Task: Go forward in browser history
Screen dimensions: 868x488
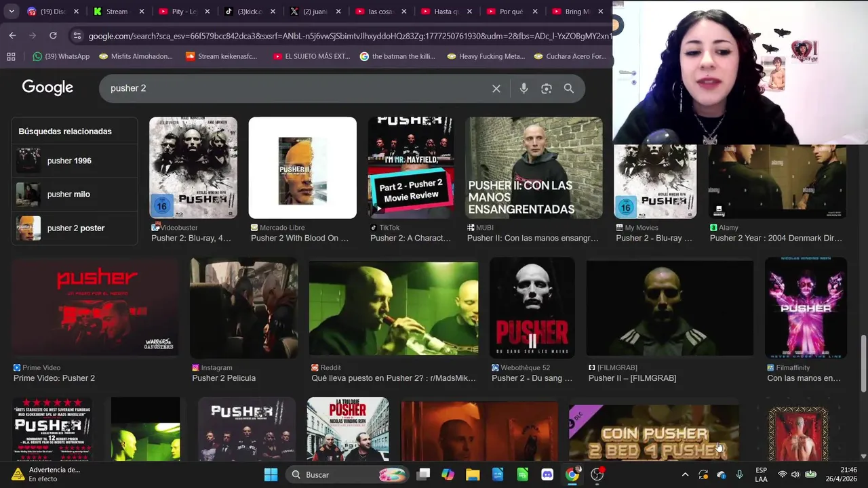Action: coord(33,35)
